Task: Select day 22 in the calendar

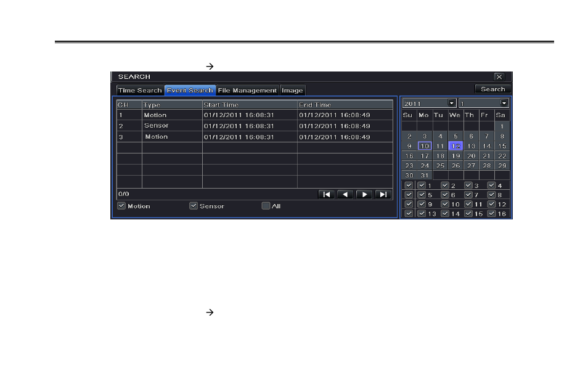Action: coord(502,156)
